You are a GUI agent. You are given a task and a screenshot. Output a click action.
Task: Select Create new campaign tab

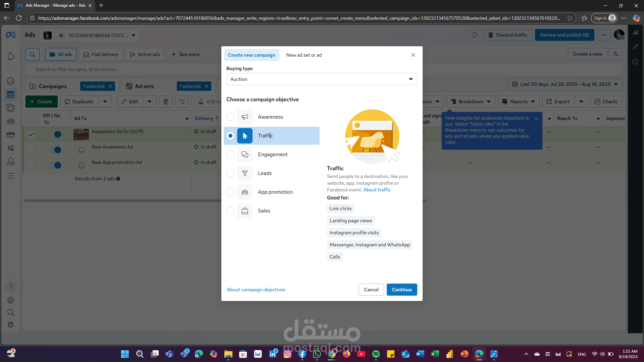252,55
